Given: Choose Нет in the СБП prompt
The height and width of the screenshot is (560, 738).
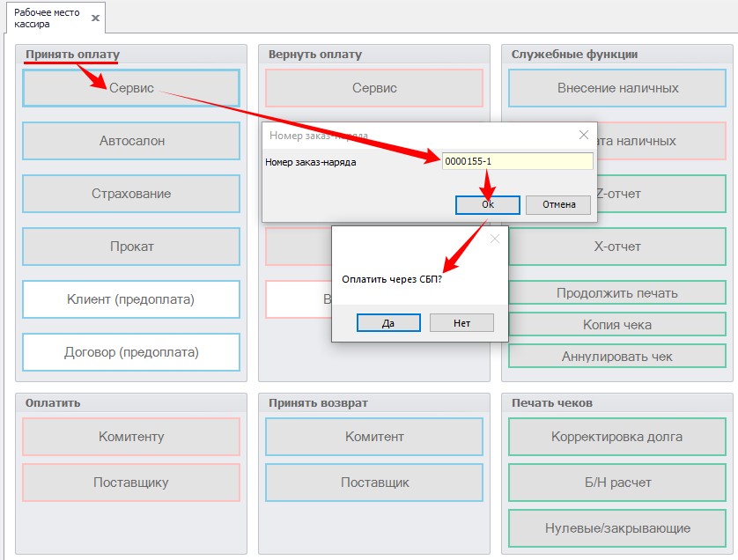Looking at the screenshot, I should pos(461,323).
